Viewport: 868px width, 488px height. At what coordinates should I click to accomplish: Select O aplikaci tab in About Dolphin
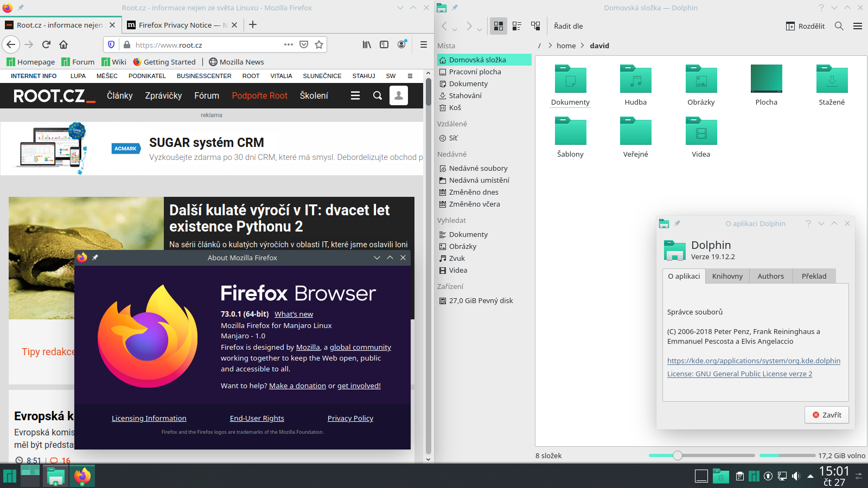(x=684, y=276)
